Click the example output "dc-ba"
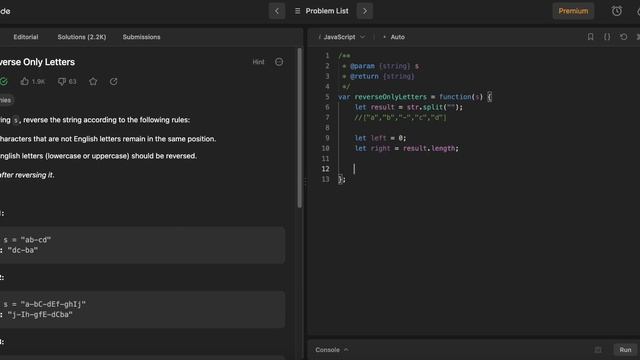Viewport: 640px width, 360px height. coord(22,250)
